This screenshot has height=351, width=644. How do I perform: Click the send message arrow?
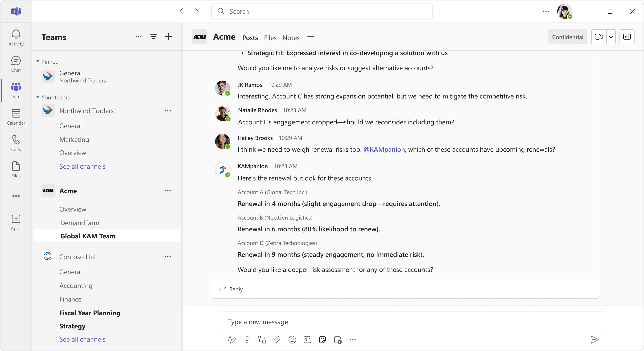click(594, 340)
